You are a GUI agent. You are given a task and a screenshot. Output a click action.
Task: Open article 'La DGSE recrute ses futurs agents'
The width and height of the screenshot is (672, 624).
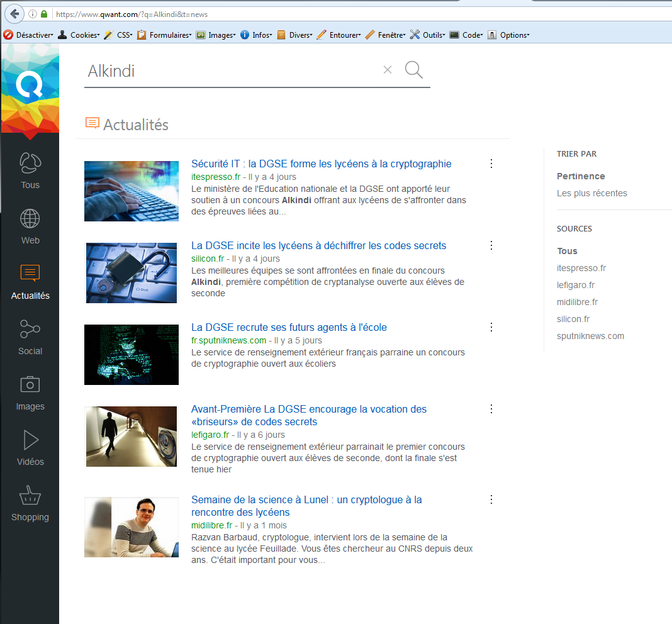(x=289, y=327)
